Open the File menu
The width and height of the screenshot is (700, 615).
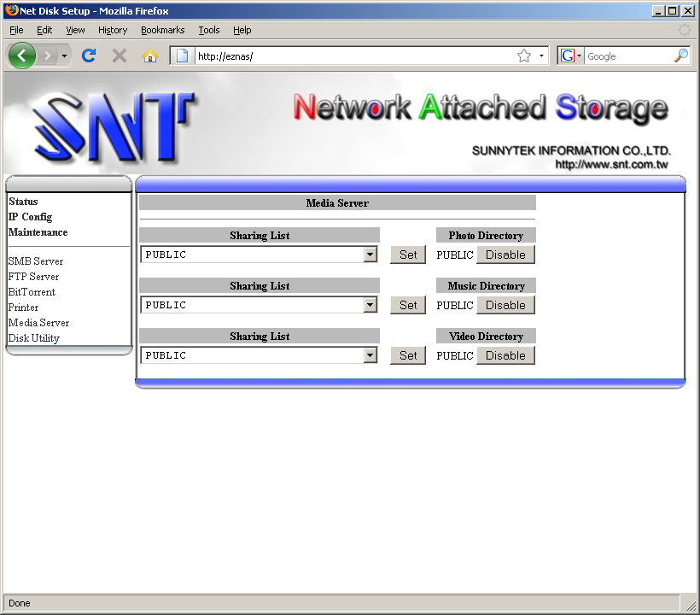tap(16, 30)
